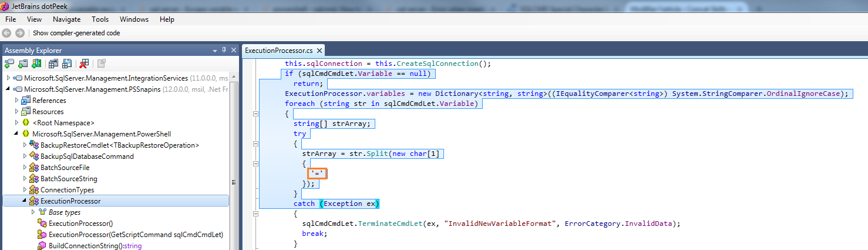This screenshot has width=868, height=250.
Task: Select the BackupSqlDatabaseCommand class
Action: [x=87, y=156]
